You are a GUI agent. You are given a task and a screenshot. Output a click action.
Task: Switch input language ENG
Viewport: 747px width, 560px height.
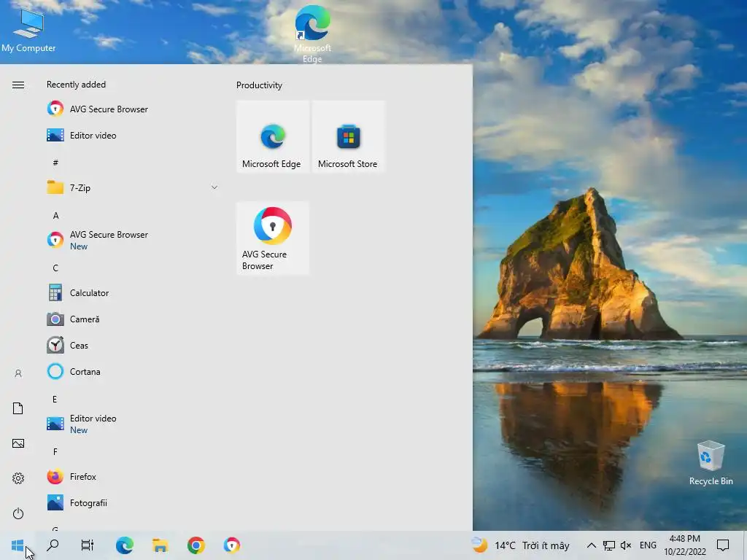click(648, 545)
